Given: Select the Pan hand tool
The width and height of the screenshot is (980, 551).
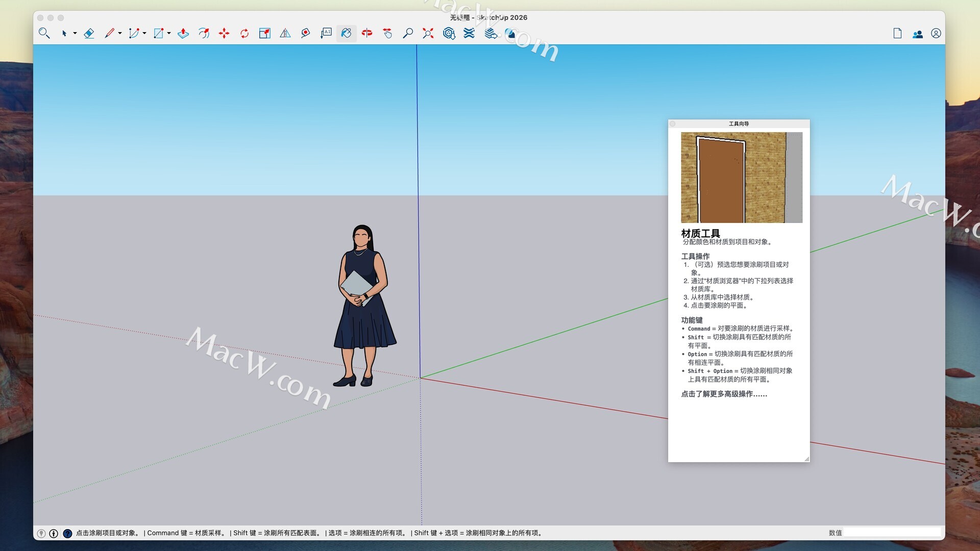Looking at the screenshot, I should (x=387, y=34).
